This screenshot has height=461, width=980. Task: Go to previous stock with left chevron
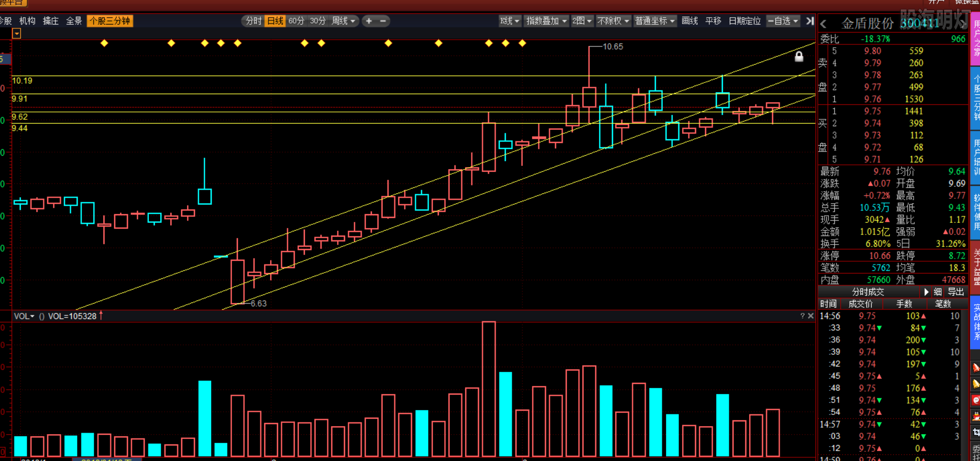(824, 24)
